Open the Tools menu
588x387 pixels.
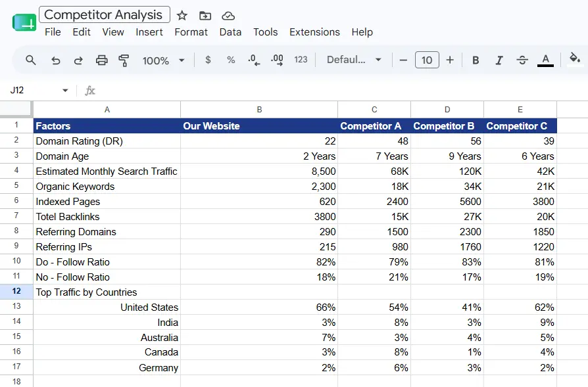[265, 32]
